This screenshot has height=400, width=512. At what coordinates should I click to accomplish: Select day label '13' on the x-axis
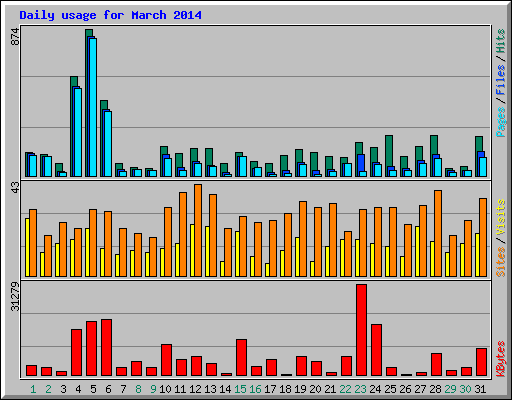click(x=210, y=389)
